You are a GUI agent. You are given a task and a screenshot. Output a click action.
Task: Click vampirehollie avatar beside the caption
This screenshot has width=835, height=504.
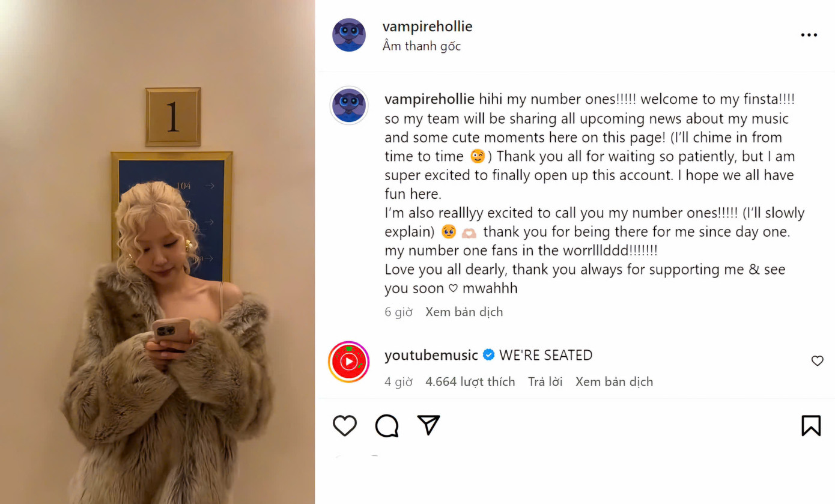[349, 105]
